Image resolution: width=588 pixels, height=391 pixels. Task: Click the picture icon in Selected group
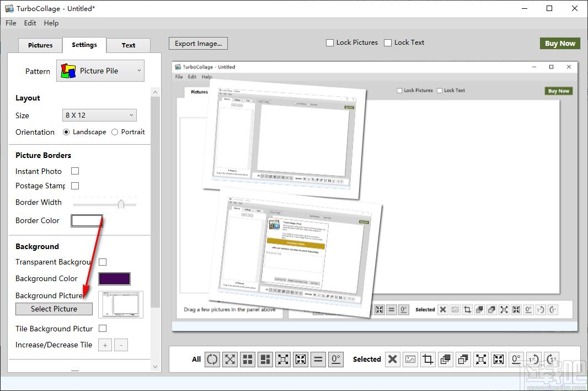(410, 360)
